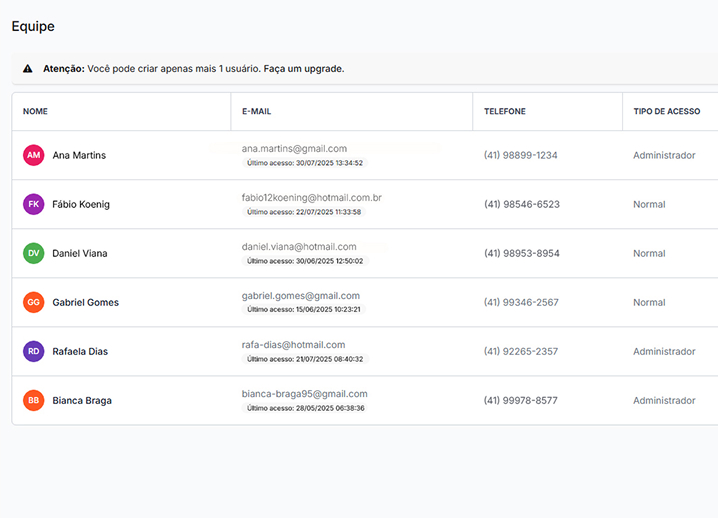Click Fábio Koenig's FK avatar

tap(34, 204)
